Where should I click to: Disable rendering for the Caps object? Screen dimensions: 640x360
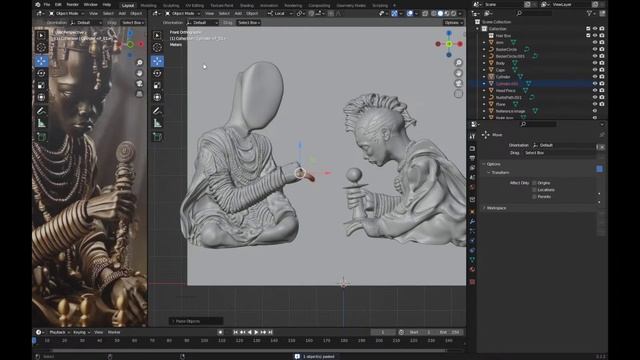click(x=602, y=70)
